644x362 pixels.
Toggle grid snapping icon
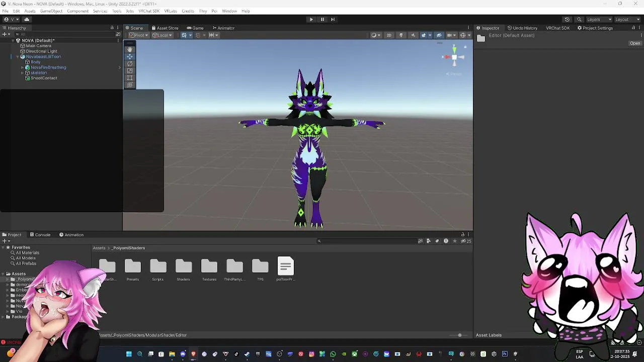point(198,35)
